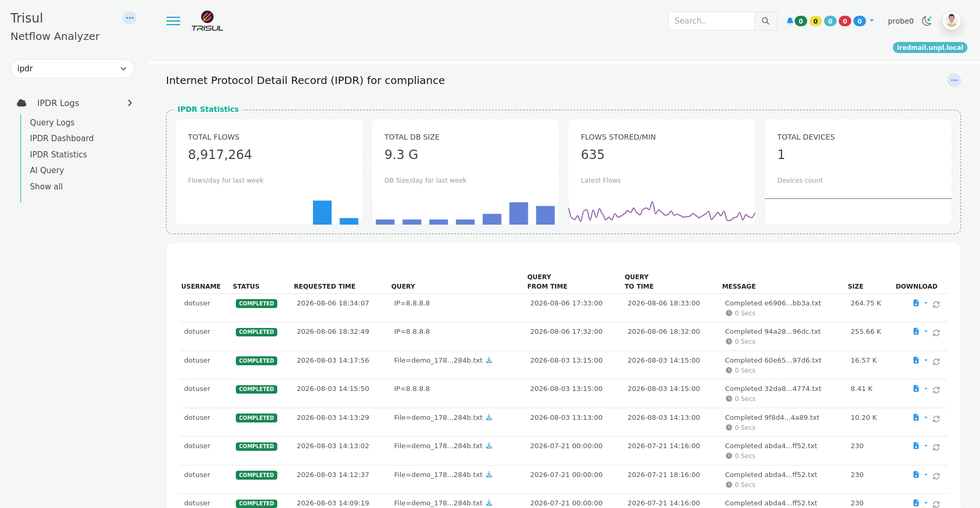Download the demo_178 query file requested at 14:17:56
This screenshot has height=508, width=980.
click(x=489, y=361)
